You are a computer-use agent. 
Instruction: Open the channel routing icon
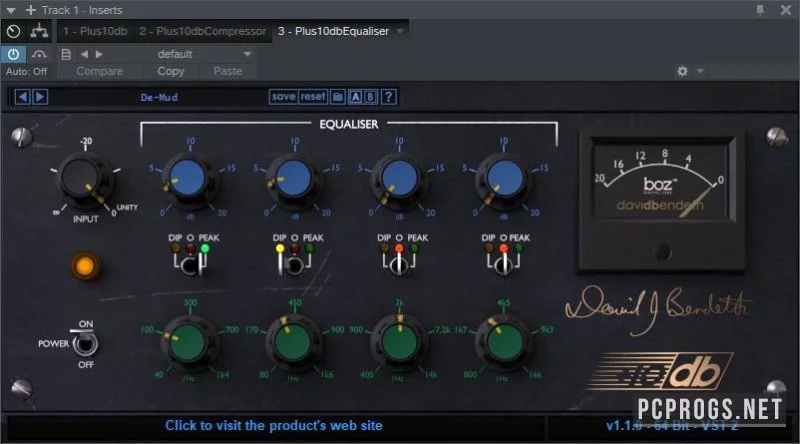pos(39,32)
